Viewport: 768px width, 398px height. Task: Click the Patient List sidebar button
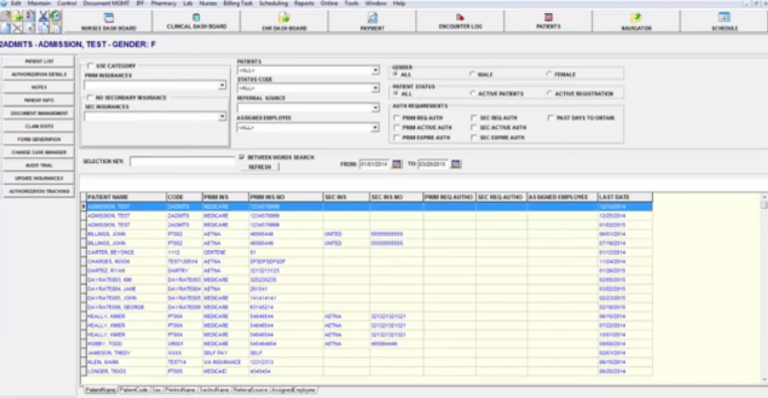point(39,61)
